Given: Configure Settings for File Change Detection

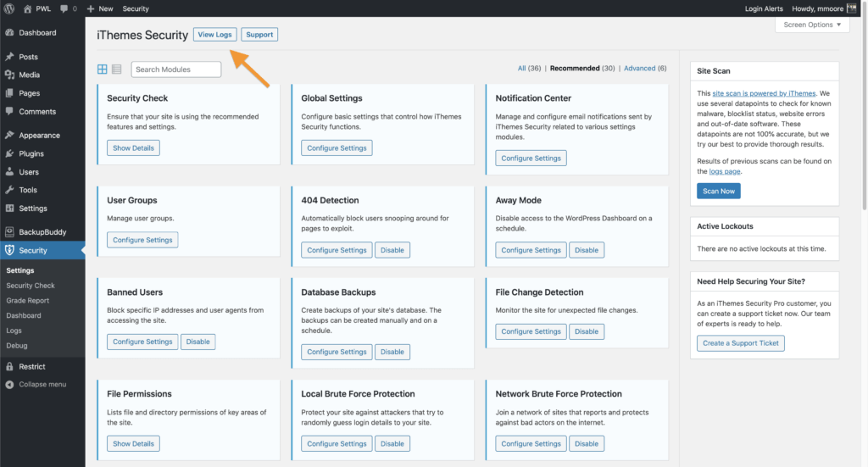Looking at the screenshot, I should [531, 331].
